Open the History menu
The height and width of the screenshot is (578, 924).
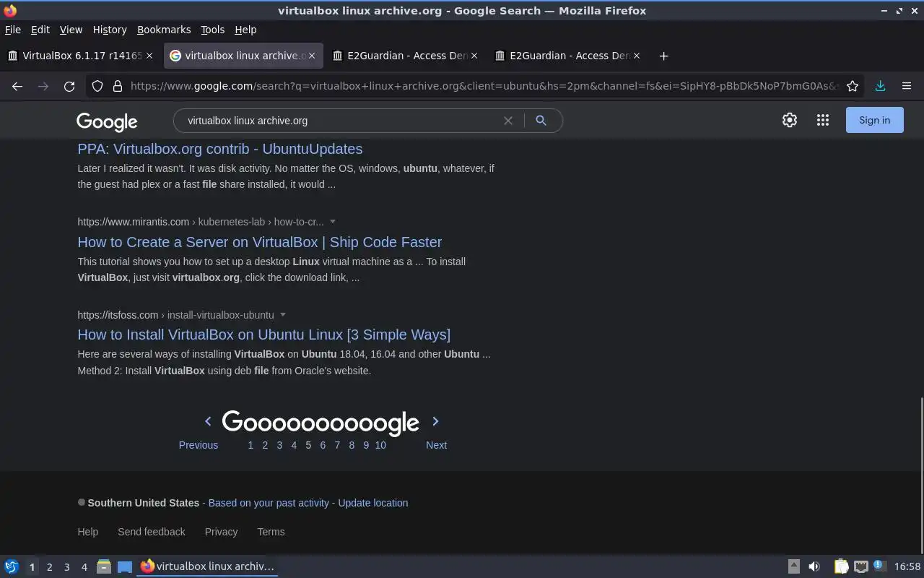coord(110,30)
